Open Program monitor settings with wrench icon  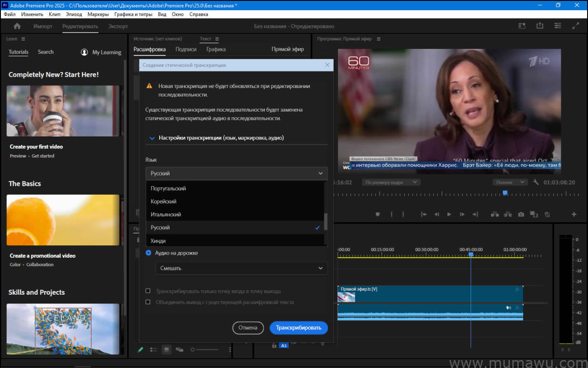click(x=536, y=182)
